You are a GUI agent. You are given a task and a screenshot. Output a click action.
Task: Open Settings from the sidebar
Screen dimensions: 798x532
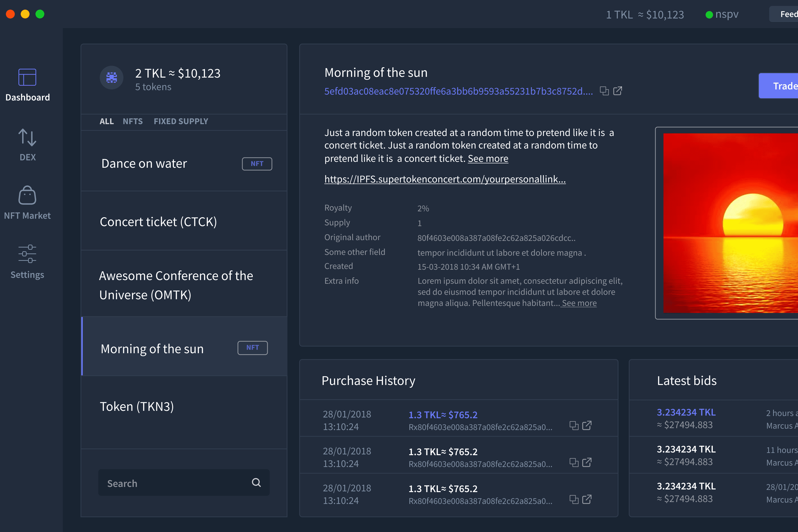click(27, 262)
